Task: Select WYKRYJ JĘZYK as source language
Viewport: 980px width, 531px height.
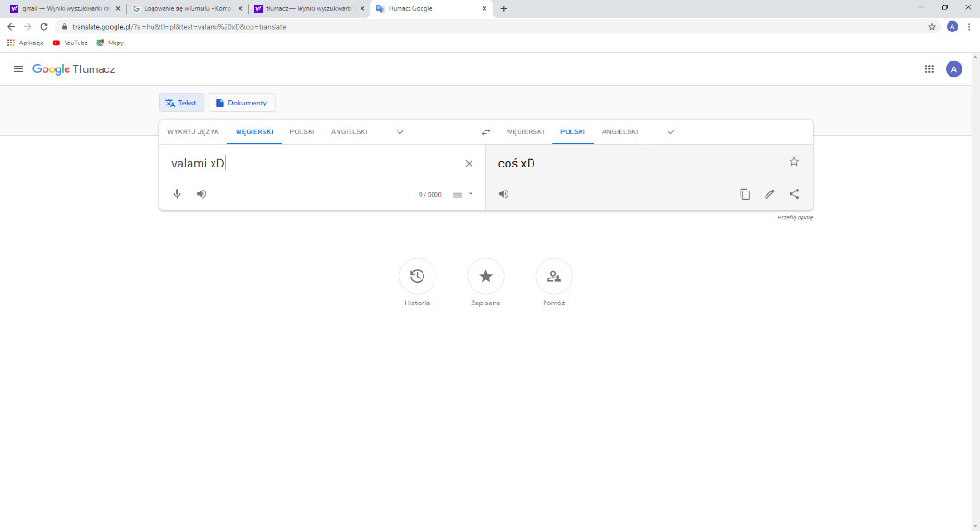Action: (193, 132)
